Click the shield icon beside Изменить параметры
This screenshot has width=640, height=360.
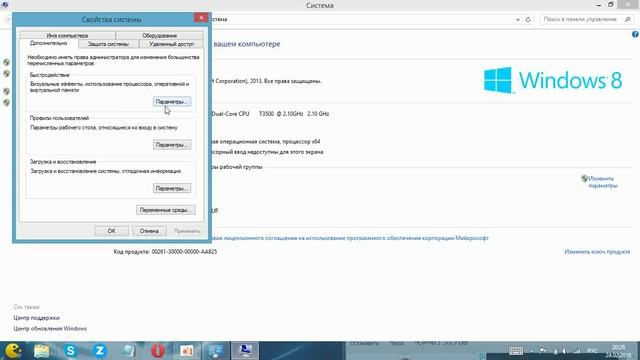(x=584, y=178)
